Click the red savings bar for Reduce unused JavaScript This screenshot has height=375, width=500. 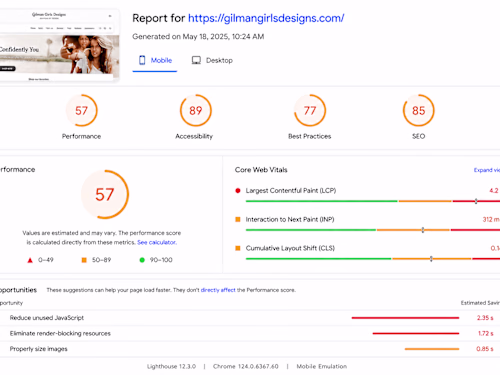pyautogui.click(x=405, y=318)
